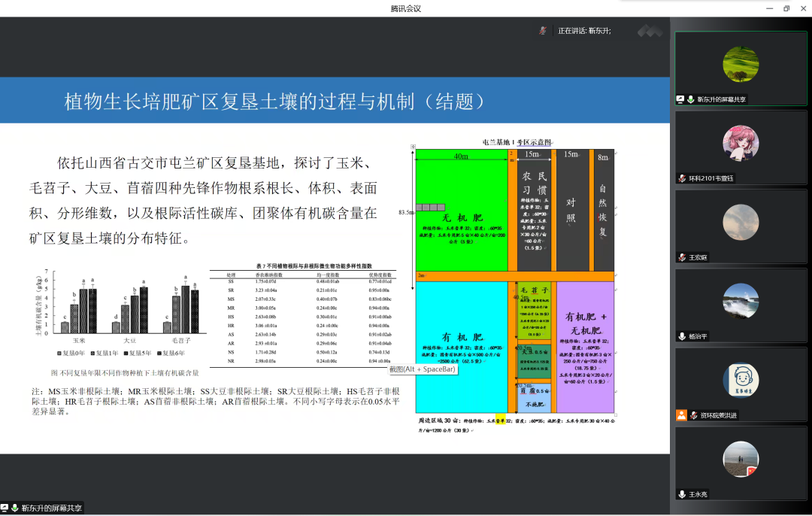812x516 pixels.
Task: Click the 复垦6年 legend swatch
Action: tap(159, 354)
